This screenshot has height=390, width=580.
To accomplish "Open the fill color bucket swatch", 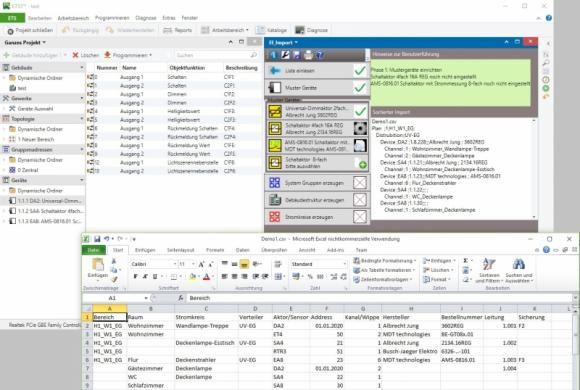I will click(192, 276).
